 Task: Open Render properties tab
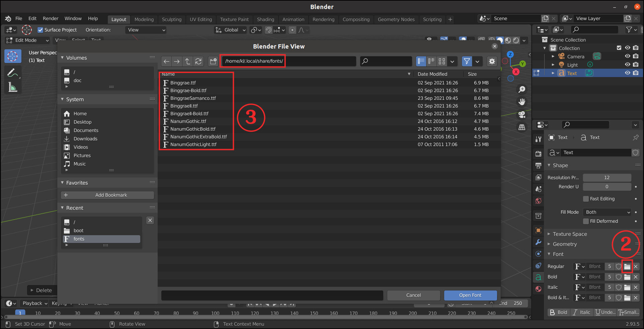coord(538,154)
